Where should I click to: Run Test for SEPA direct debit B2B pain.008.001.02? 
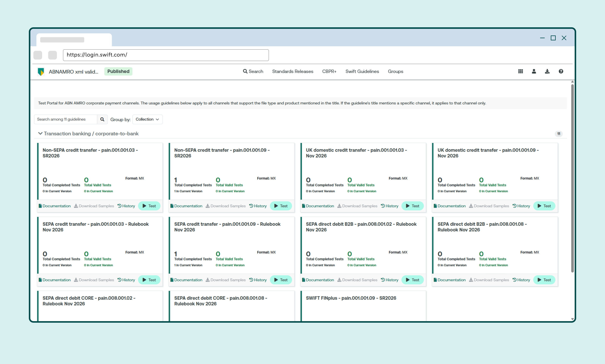tap(412, 280)
